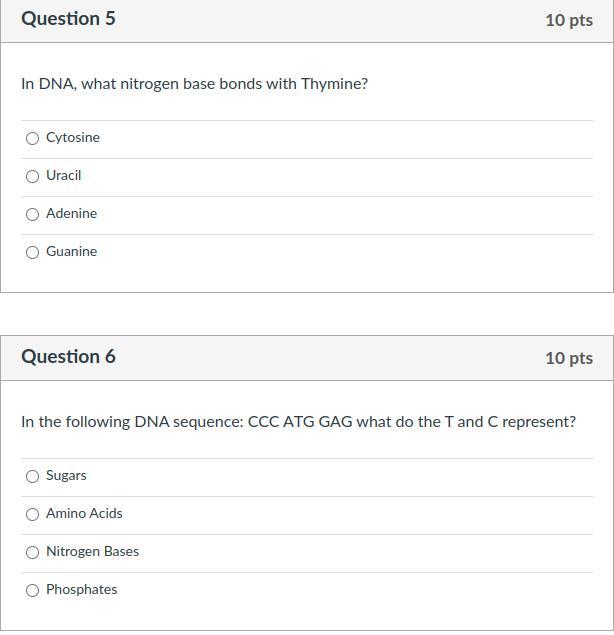Click the Amino Acids answer label
The image size is (614, 635).
pos(84,513)
